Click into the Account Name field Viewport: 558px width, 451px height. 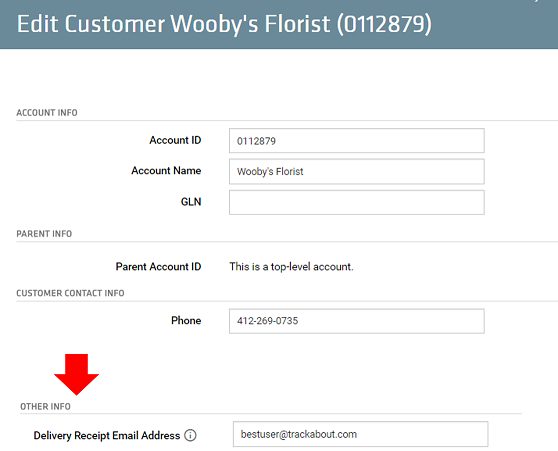tap(357, 172)
